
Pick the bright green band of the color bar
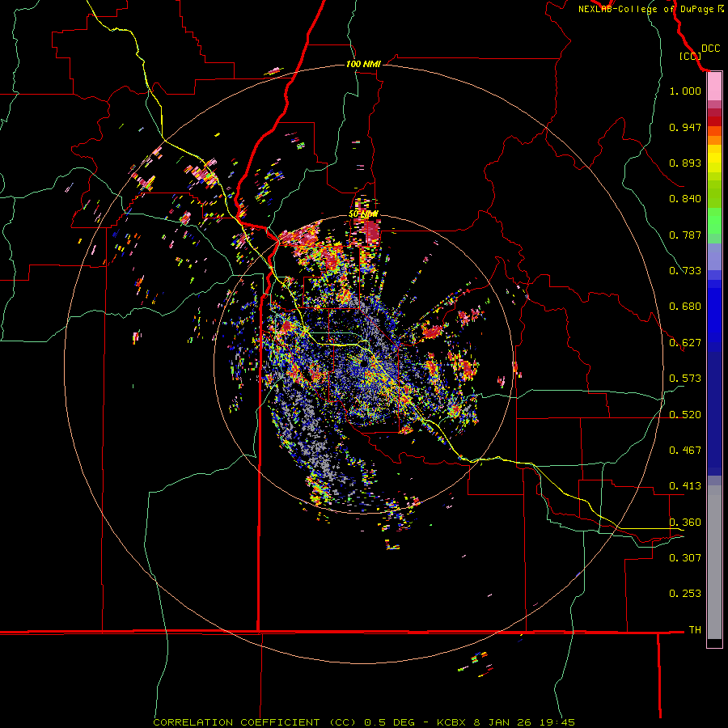[x=714, y=221]
